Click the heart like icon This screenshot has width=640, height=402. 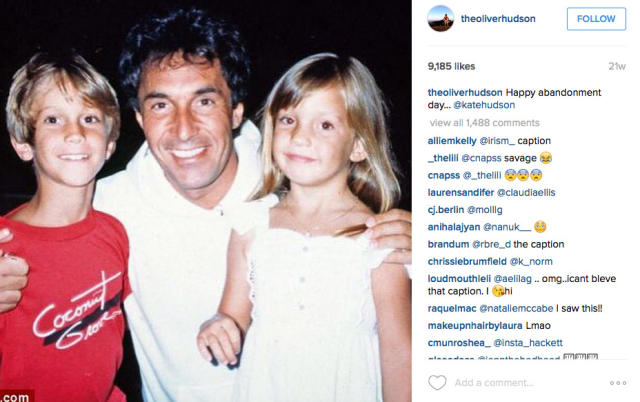coord(437,382)
